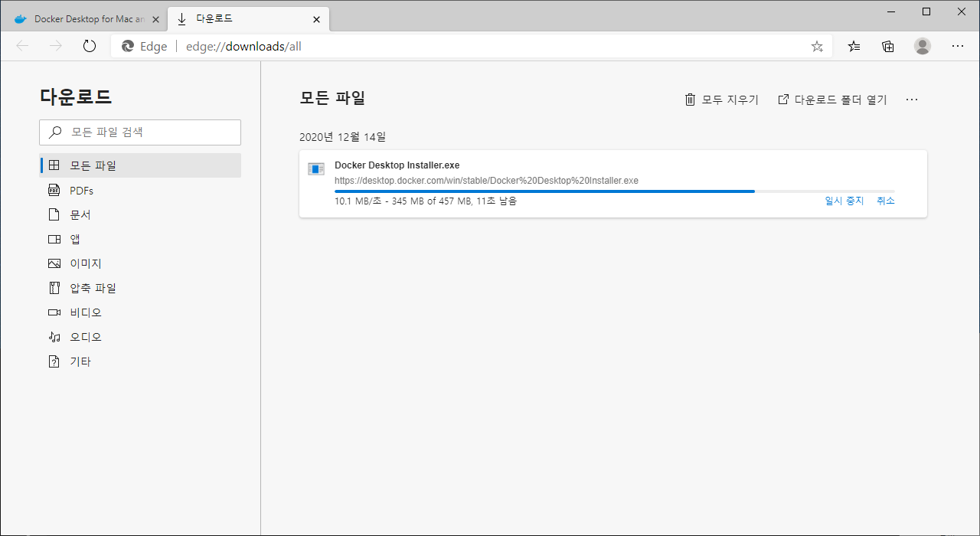Filter downloads by PDFs
Viewport: 980px width, 536px height.
click(140, 191)
